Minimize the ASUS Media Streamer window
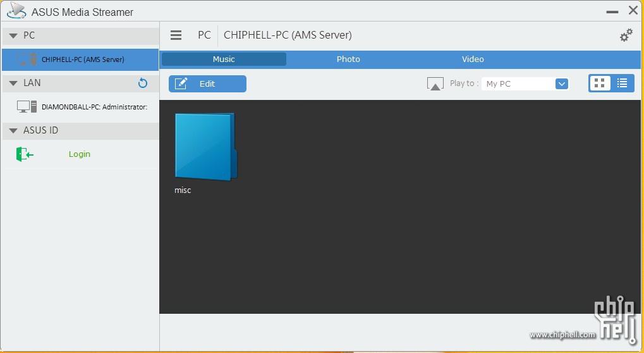Screen dimensions: 644x353 click(612, 12)
